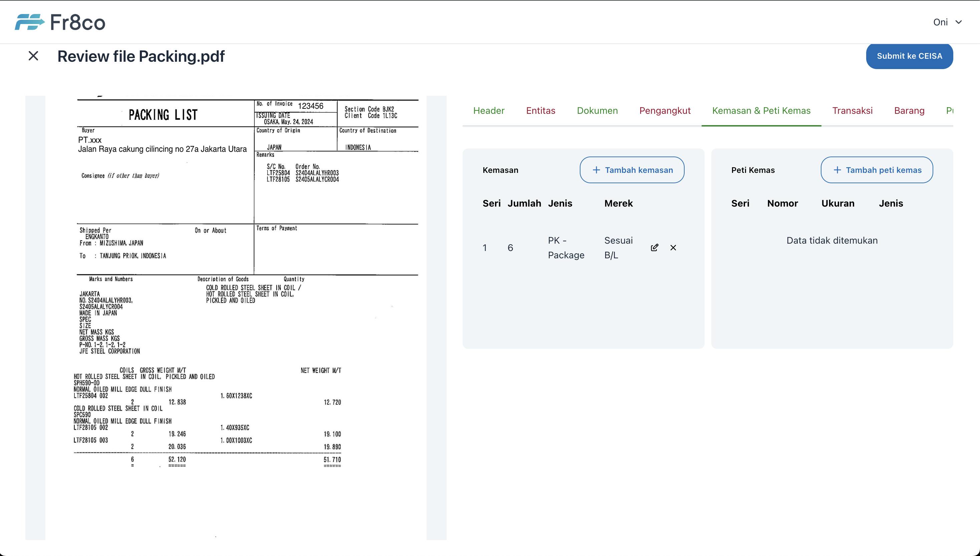Click the edit icon for kemasan row
Screen dimensions: 980x556
[x=653, y=247]
